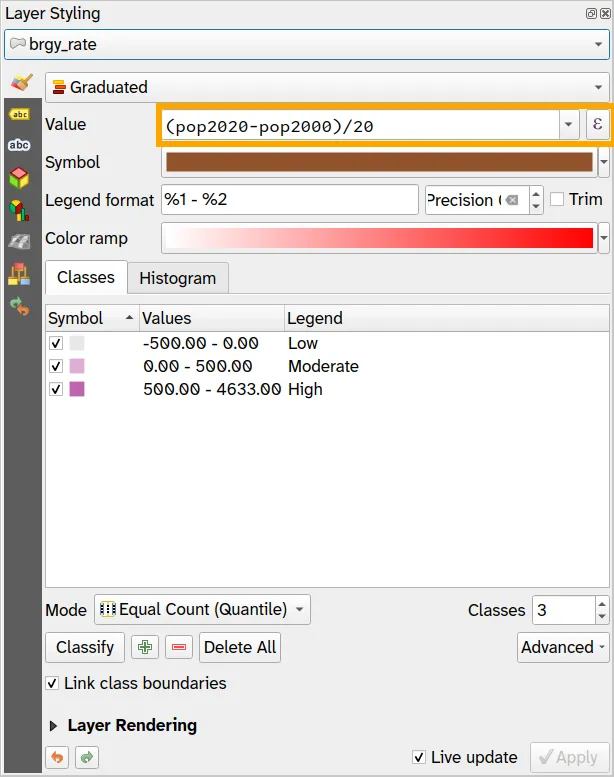Click the Classify button
This screenshot has height=777, width=614.
click(85, 647)
